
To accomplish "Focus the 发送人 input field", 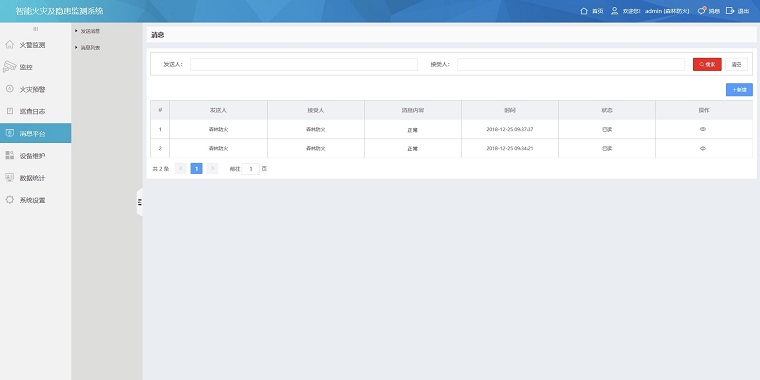I will [x=304, y=64].
